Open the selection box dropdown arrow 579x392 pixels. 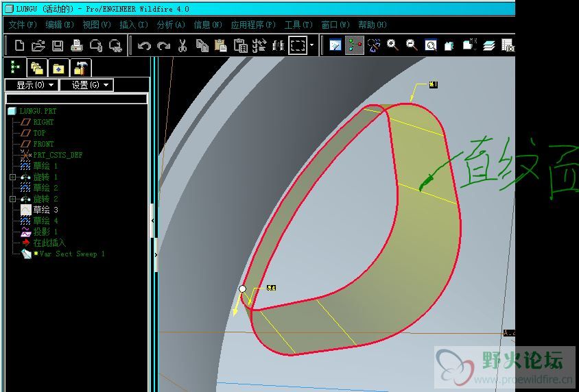pos(312,45)
